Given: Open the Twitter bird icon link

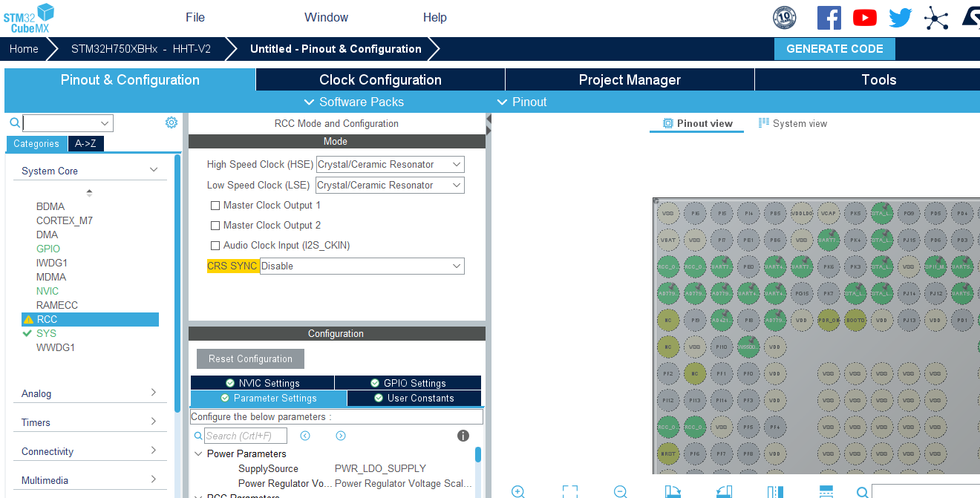Looking at the screenshot, I should 900,18.
